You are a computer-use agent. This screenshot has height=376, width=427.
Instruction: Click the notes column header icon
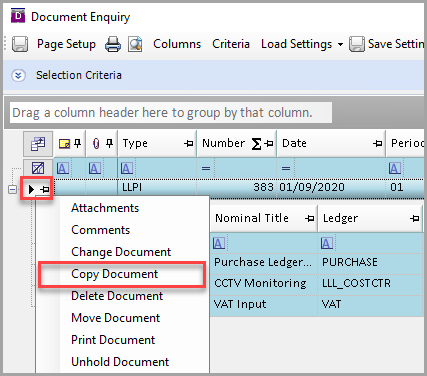pos(64,144)
